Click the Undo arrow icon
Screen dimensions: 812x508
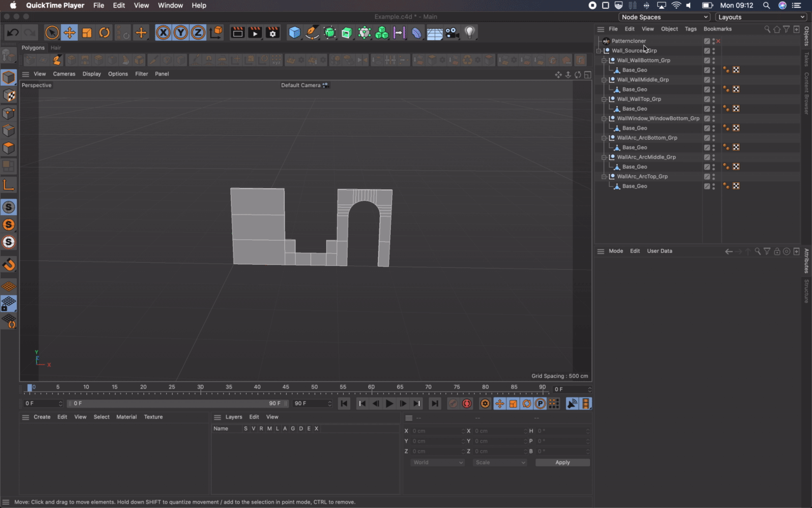(12, 32)
